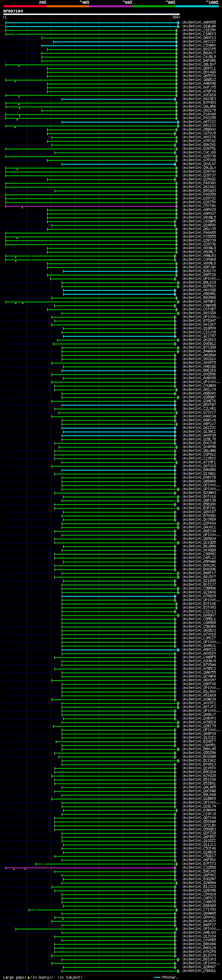
Task: Select the UniRef100_P93255 label
Action: [199, 118]
